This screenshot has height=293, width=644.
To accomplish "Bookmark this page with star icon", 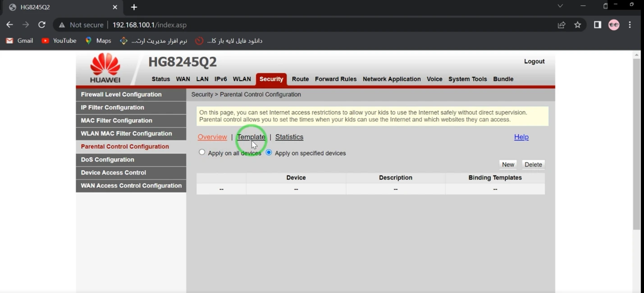I will click(578, 25).
